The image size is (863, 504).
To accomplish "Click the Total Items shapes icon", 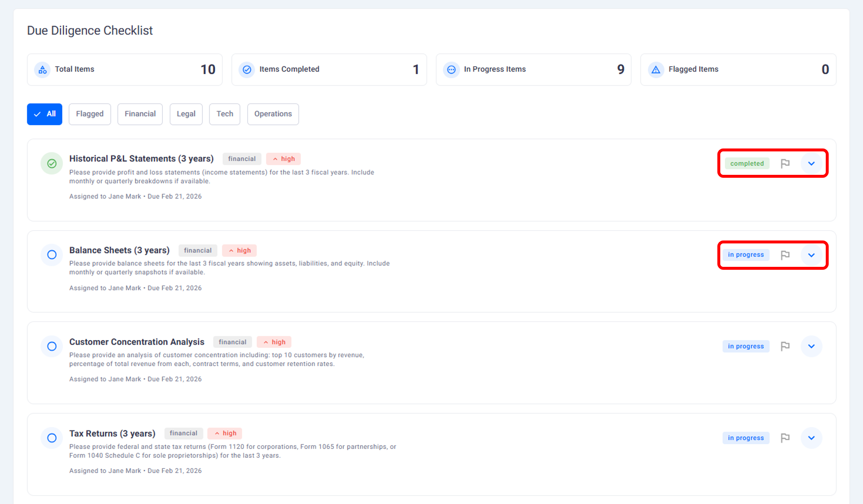I will [x=43, y=70].
